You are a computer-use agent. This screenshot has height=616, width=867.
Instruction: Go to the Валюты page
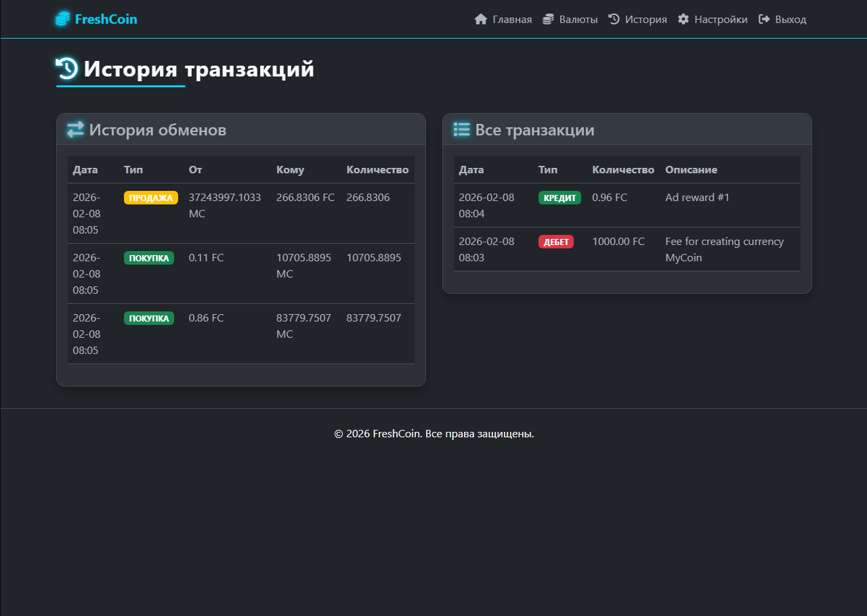578,20
